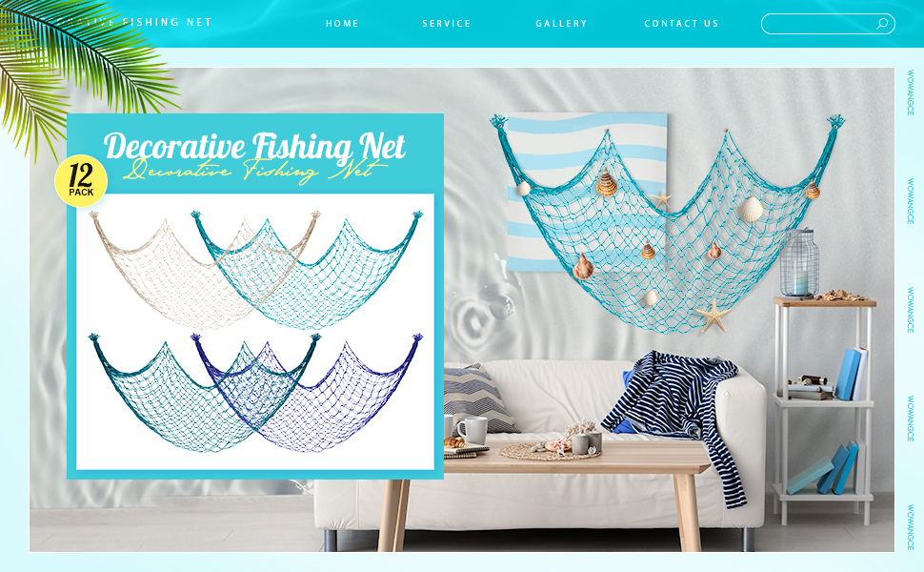Open the GALLERY menu item
The image size is (924, 572).
point(562,24)
